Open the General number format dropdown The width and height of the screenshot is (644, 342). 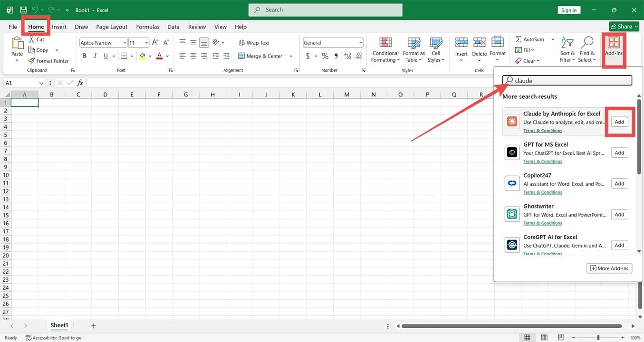point(361,43)
